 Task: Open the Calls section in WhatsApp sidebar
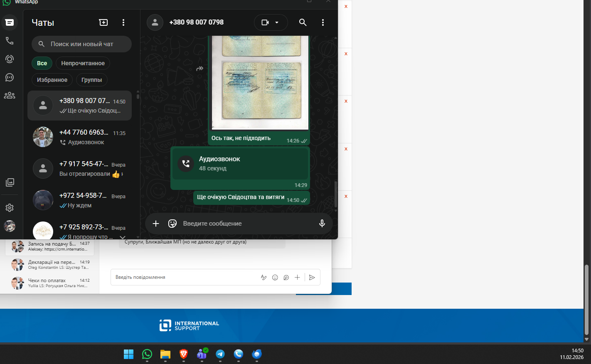(x=10, y=41)
